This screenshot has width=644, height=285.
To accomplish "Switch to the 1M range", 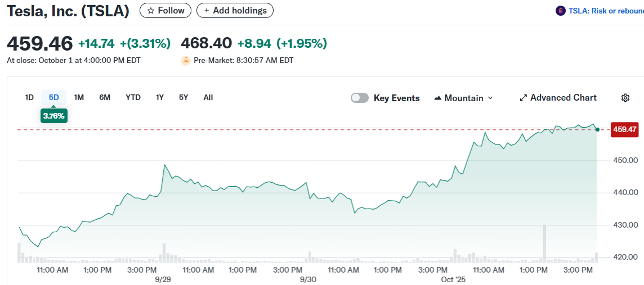I will 79,97.
